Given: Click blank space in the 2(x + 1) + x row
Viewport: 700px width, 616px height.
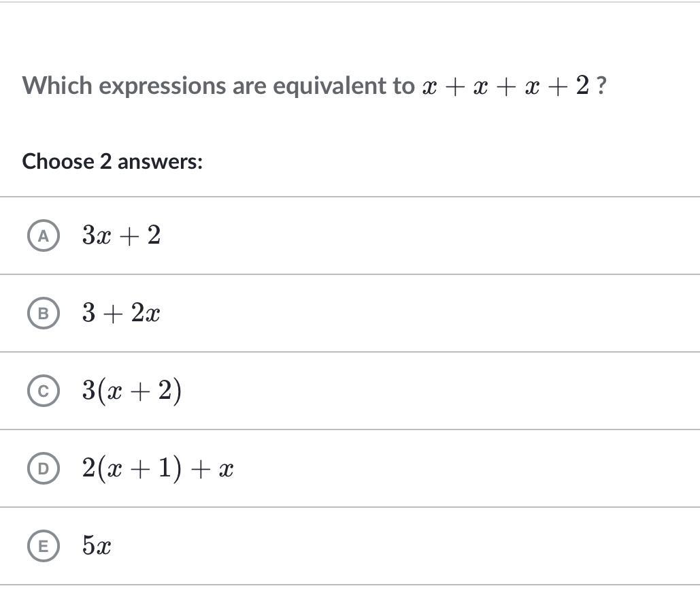Looking at the screenshot, I should pyautogui.click(x=464, y=468).
